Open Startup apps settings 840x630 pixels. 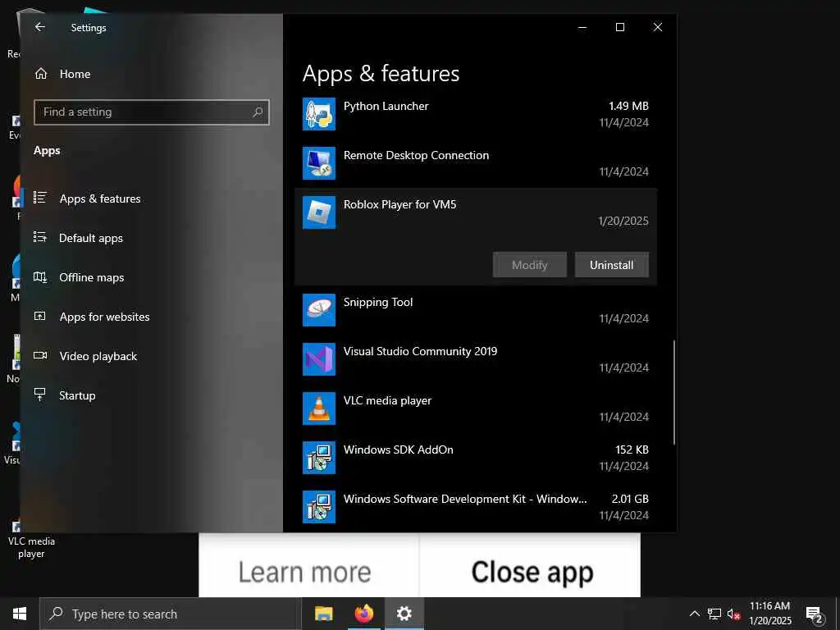click(77, 396)
